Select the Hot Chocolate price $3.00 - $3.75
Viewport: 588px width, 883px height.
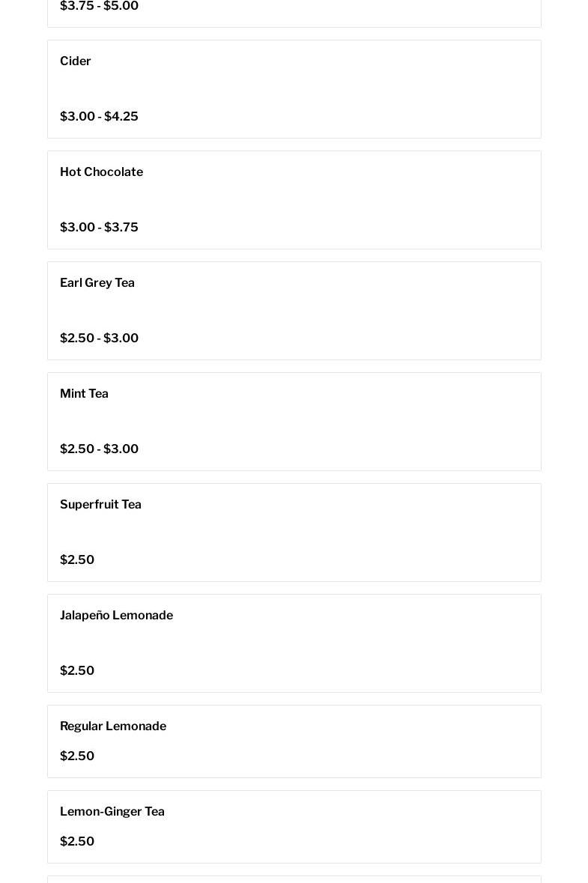(x=99, y=228)
